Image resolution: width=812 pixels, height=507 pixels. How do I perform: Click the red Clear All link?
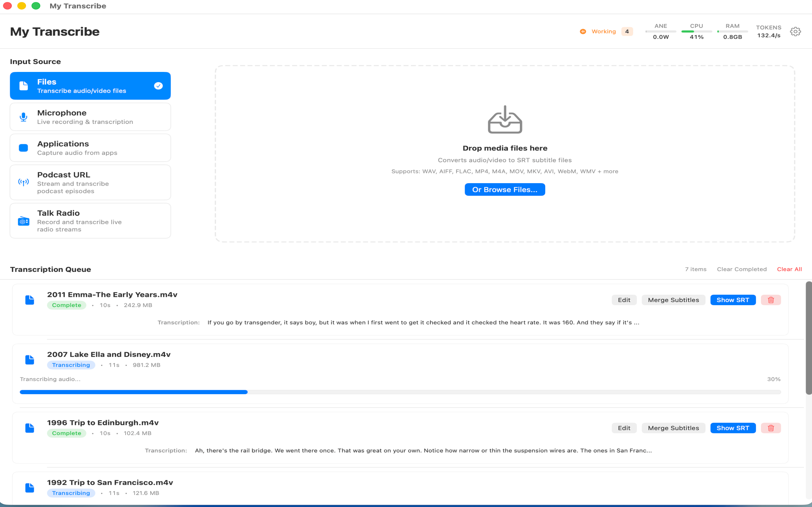coord(789,269)
